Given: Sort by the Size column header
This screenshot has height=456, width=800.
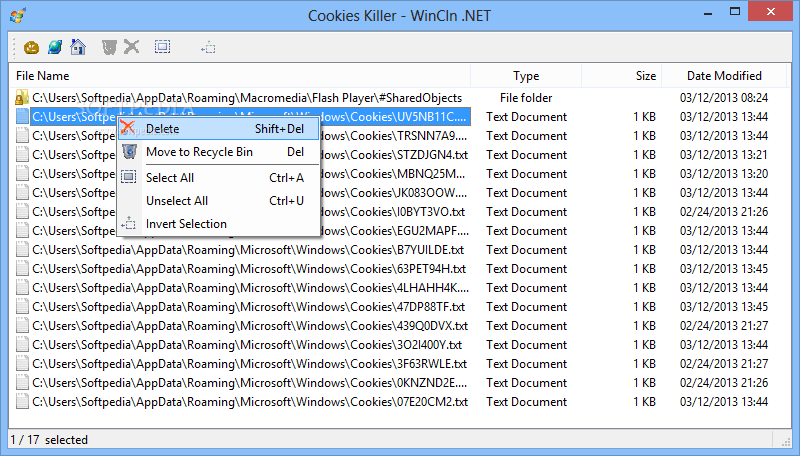Looking at the screenshot, I should click(621, 75).
